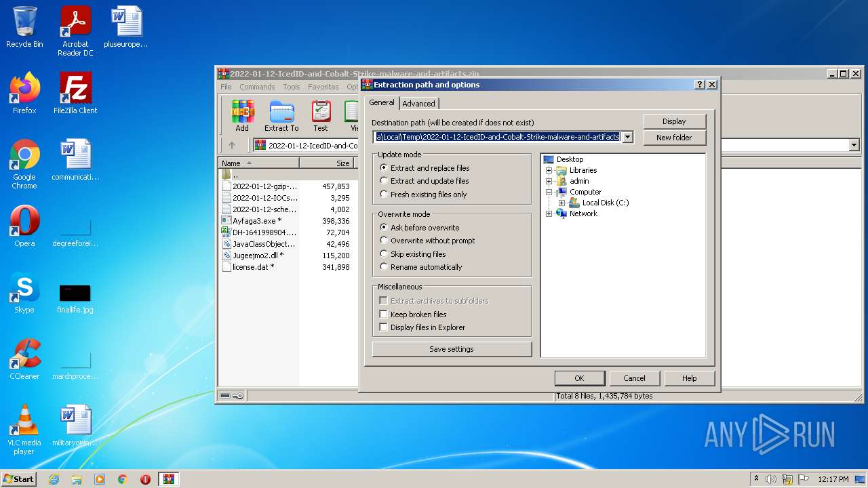This screenshot has height=488, width=868.
Task: Open CCleaner desktop shortcut
Action: [x=24, y=359]
